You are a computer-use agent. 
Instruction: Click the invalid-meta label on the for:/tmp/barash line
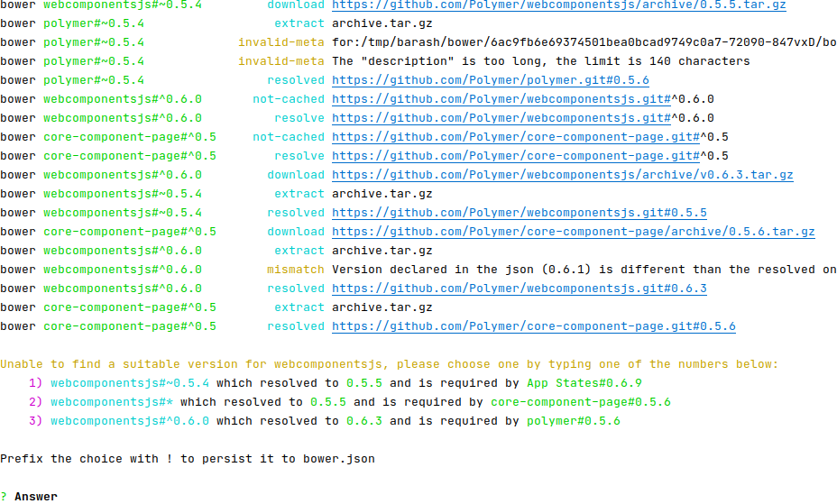[x=281, y=42]
